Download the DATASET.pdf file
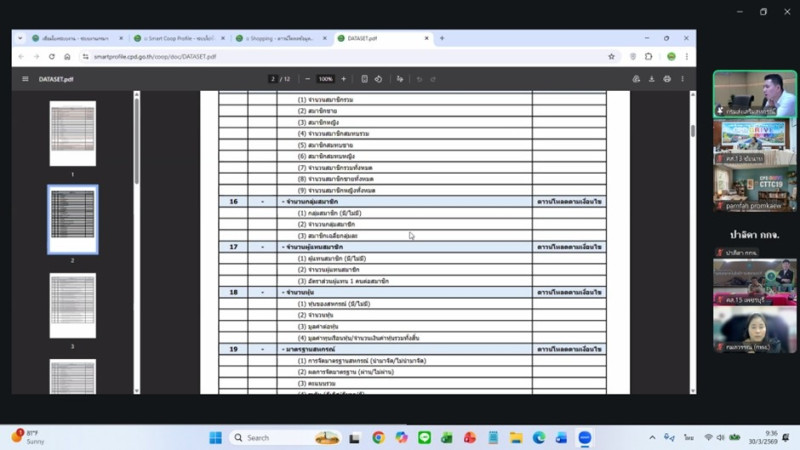The image size is (800, 450). point(652,79)
